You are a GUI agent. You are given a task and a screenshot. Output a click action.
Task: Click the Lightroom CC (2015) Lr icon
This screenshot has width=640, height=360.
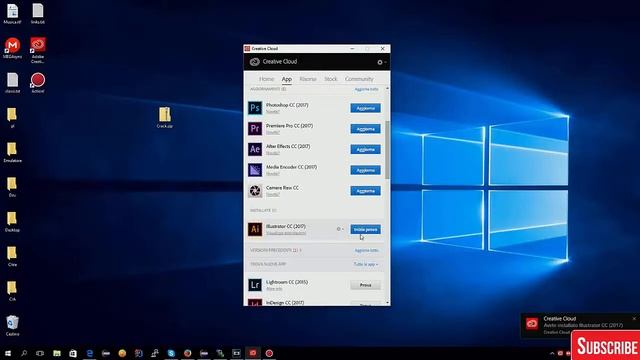255,284
